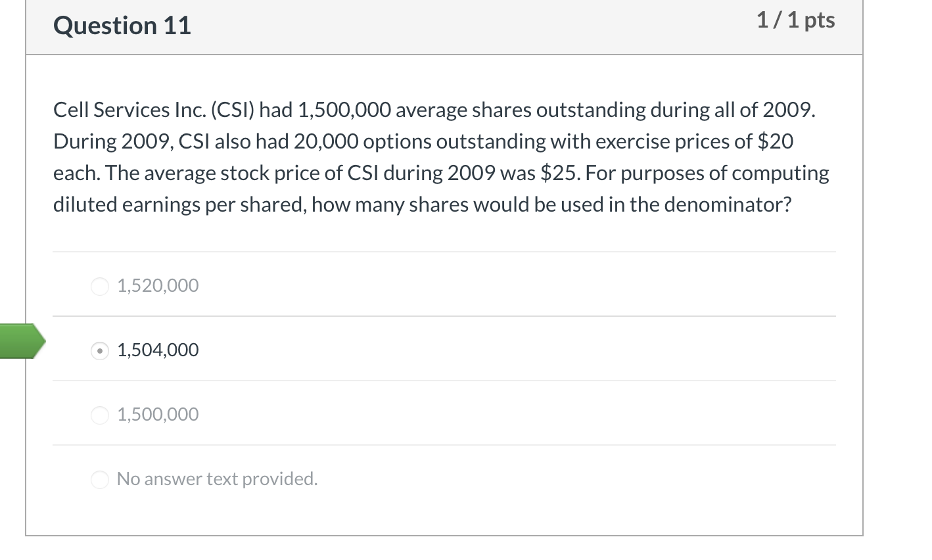The height and width of the screenshot is (560, 932).
Task: Pick the 1,500,000 radio button
Action: pyautogui.click(x=99, y=415)
